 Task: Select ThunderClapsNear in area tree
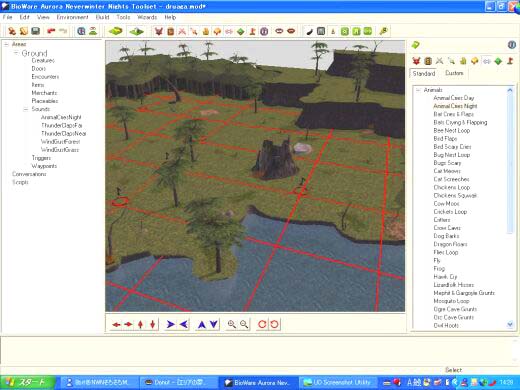click(x=63, y=133)
